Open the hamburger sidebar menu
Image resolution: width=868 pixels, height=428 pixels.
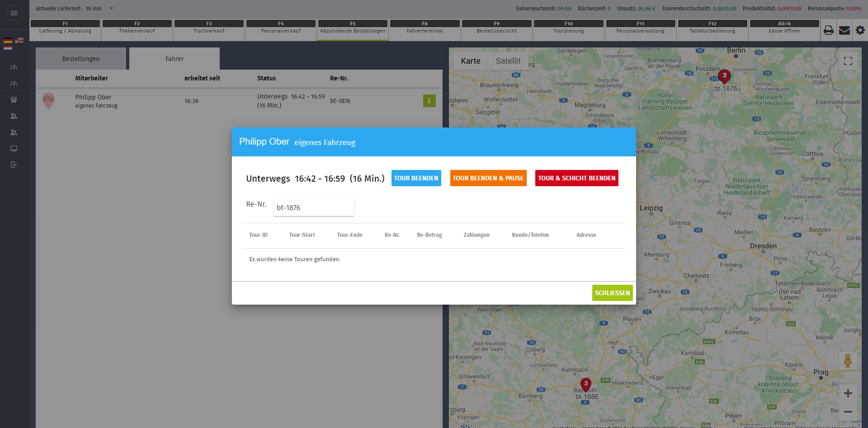[14, 13]
